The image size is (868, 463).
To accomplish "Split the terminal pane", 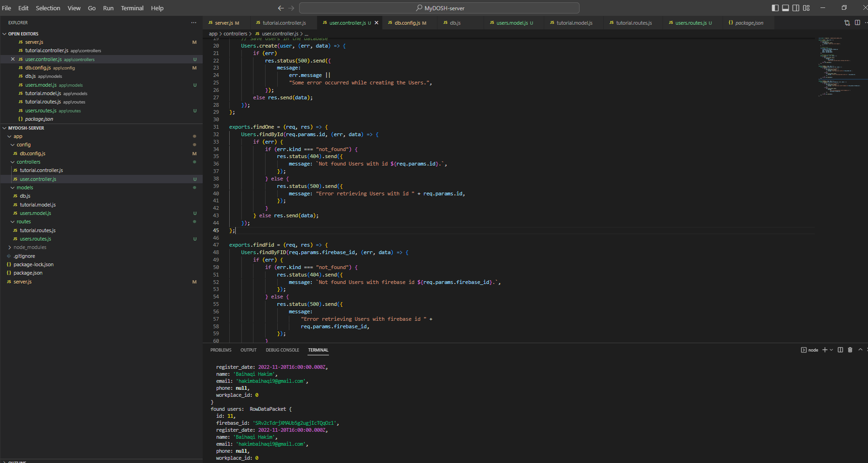I will [840, 350].
